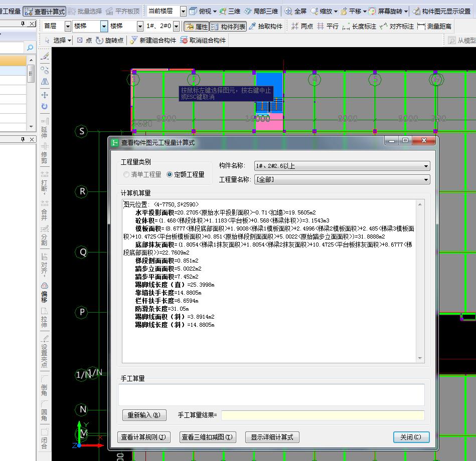Image resolution: width=476 pixels, height=461 pixels.
Task: Click the 计算机算量 scrollbar up arrow
Action: (420, 204)
